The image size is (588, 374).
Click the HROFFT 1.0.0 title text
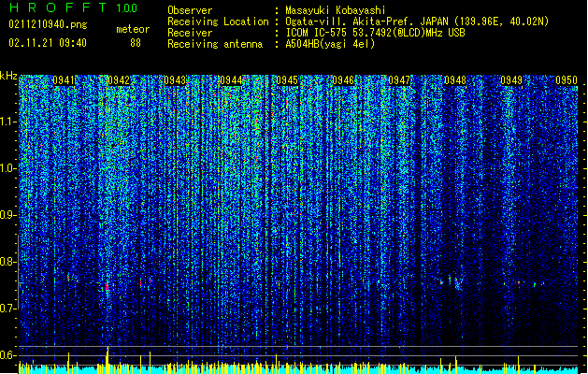(73, 7)
